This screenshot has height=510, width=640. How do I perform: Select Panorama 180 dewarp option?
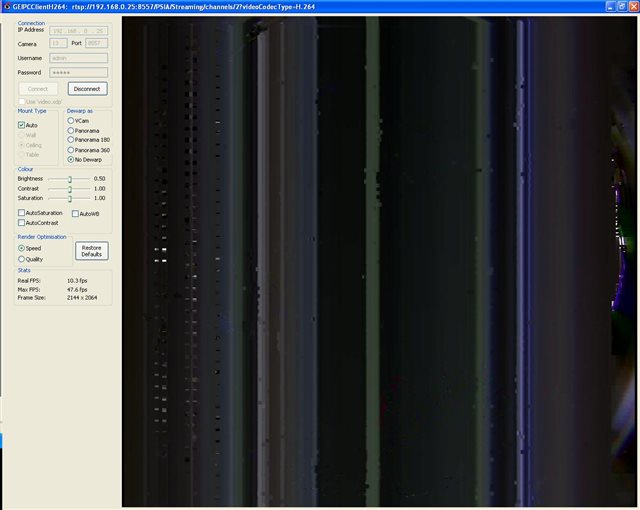click(71, 140)
